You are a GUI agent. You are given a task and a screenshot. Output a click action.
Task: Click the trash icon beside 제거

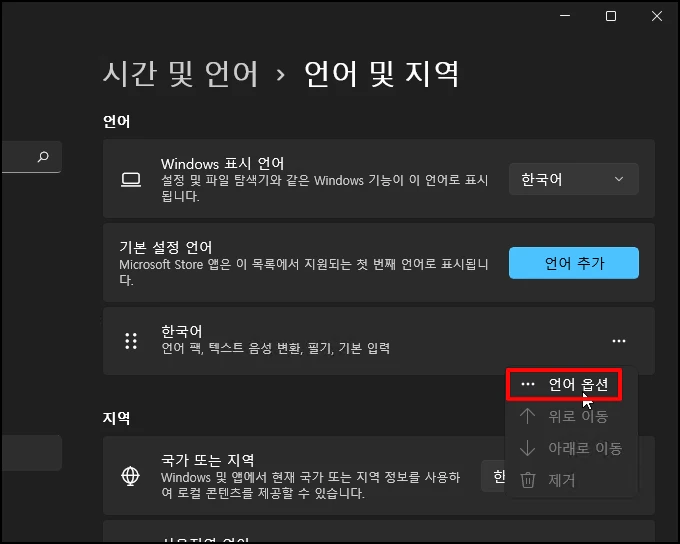pyautogui.click(x=528, y=480)
